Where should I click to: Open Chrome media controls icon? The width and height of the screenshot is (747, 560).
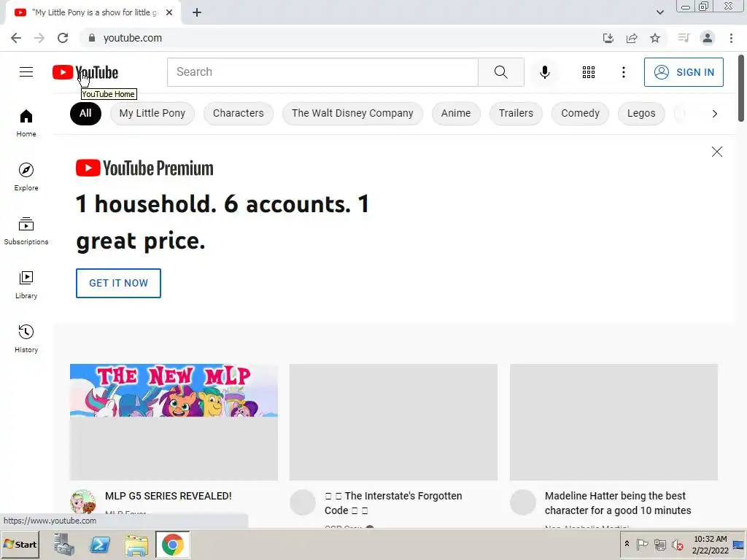click(684, 38)
